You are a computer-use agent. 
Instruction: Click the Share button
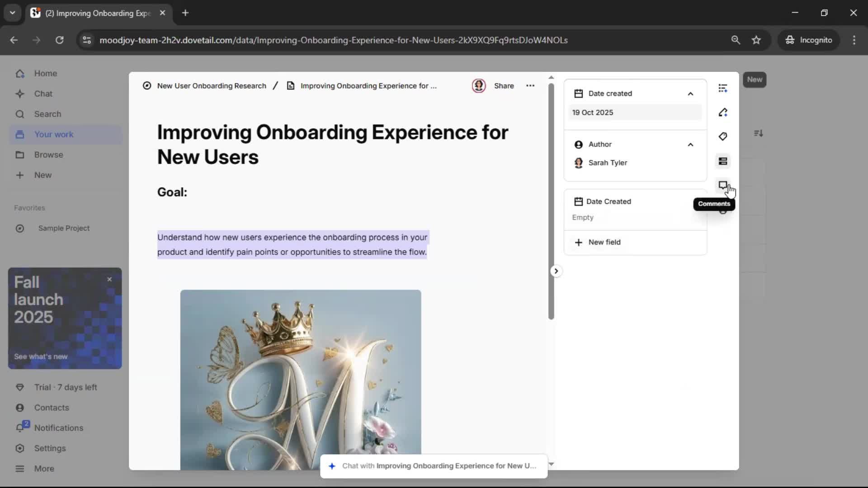pos(504,86)
